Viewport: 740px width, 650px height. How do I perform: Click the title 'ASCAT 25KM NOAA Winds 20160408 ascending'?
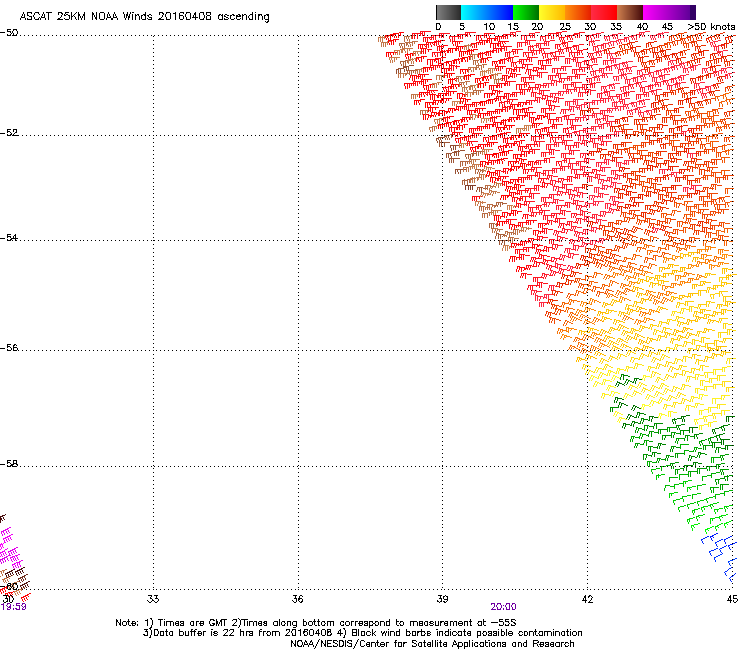144,17
